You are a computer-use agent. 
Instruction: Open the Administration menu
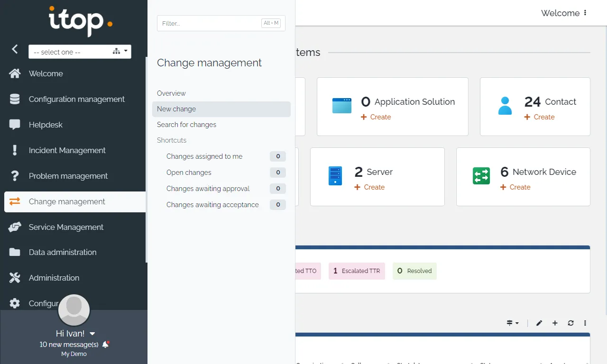(x=54, y=278)
